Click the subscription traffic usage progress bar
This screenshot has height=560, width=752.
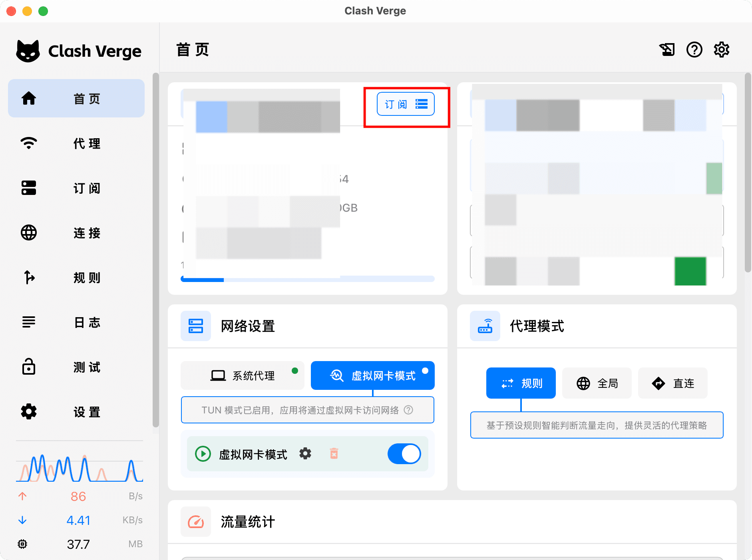[308, 279]
